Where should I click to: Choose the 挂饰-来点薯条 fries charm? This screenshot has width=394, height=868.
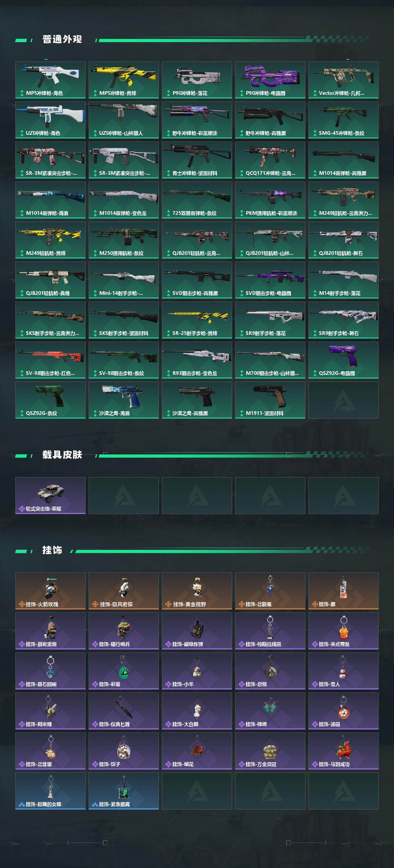tap(344, 631)
